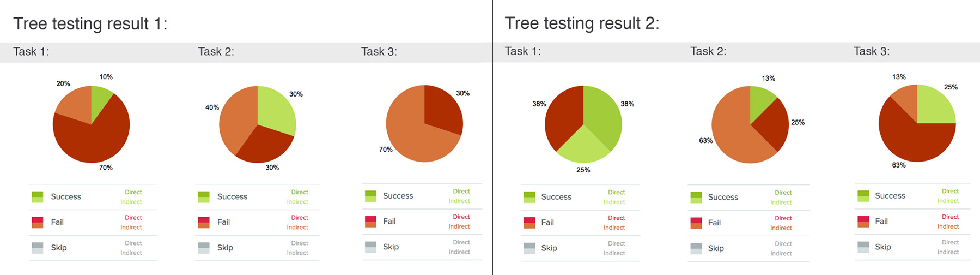The image size is (980, 275).
Task: Click the Success legend label in Result 1 Task 3
Action: click(398, 196)
